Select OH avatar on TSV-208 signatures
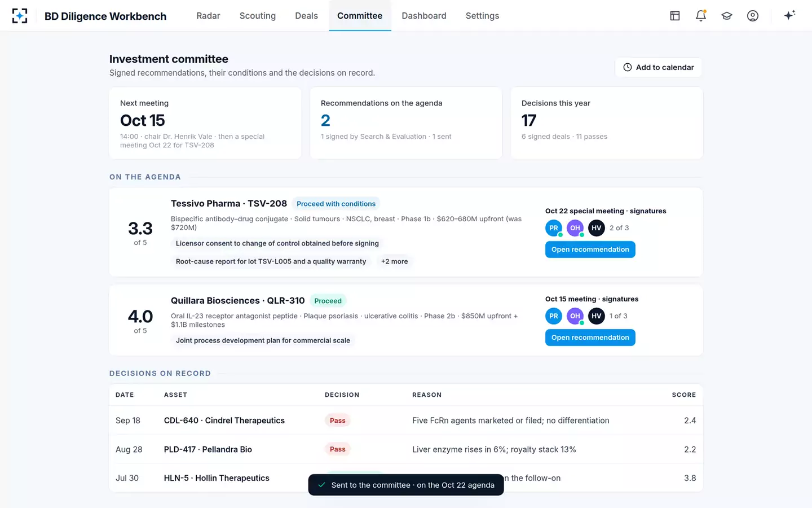Screen dimensions: 812x508 (575, 228)
